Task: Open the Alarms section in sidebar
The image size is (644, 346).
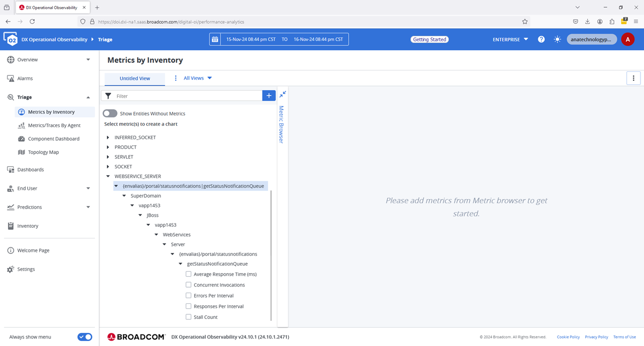Action: (25, 78)
